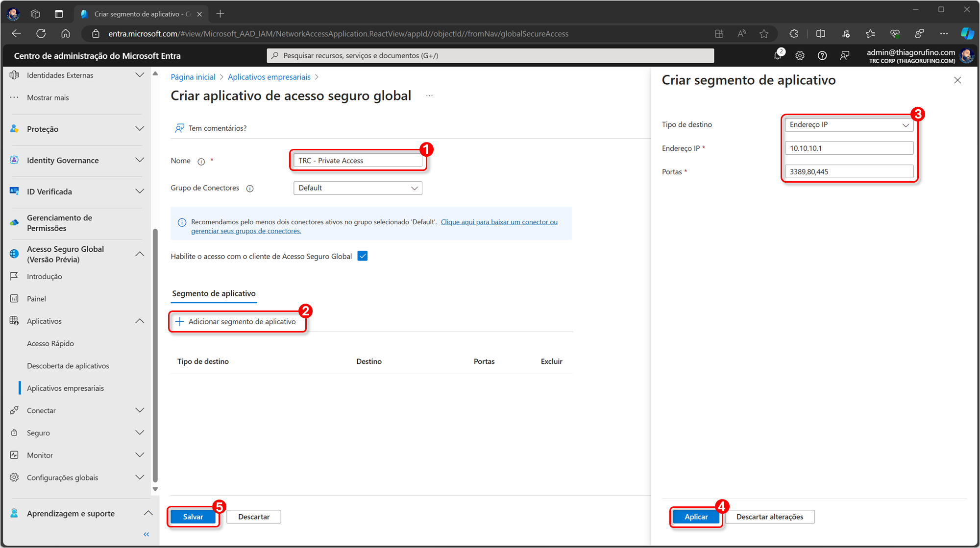The height and width of the screenshot is (548, 980).
Task: Open feedback icon in Entra header
Action: tap(845, 56)
